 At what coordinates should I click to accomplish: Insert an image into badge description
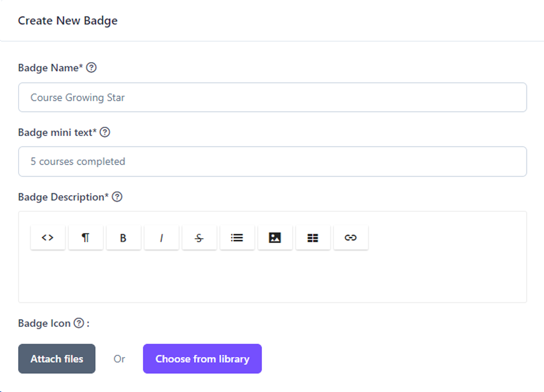275,238
